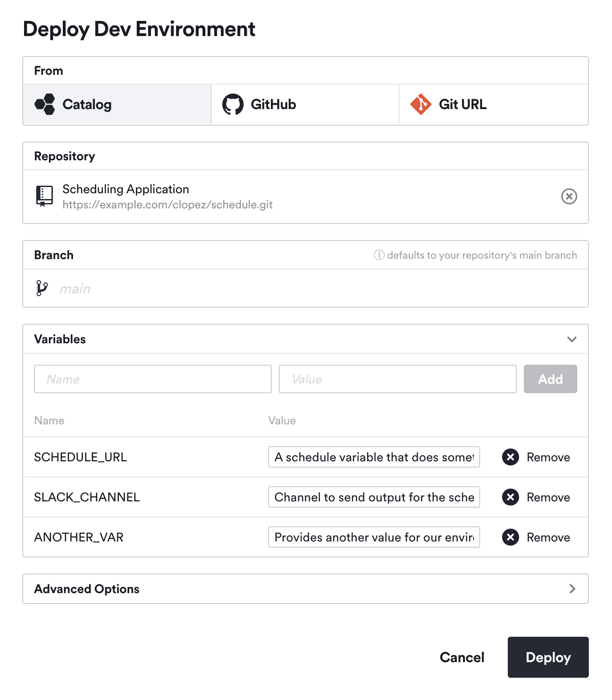Expand the Advanced Options section
This screenshot has width=612, height=700.
572,589
